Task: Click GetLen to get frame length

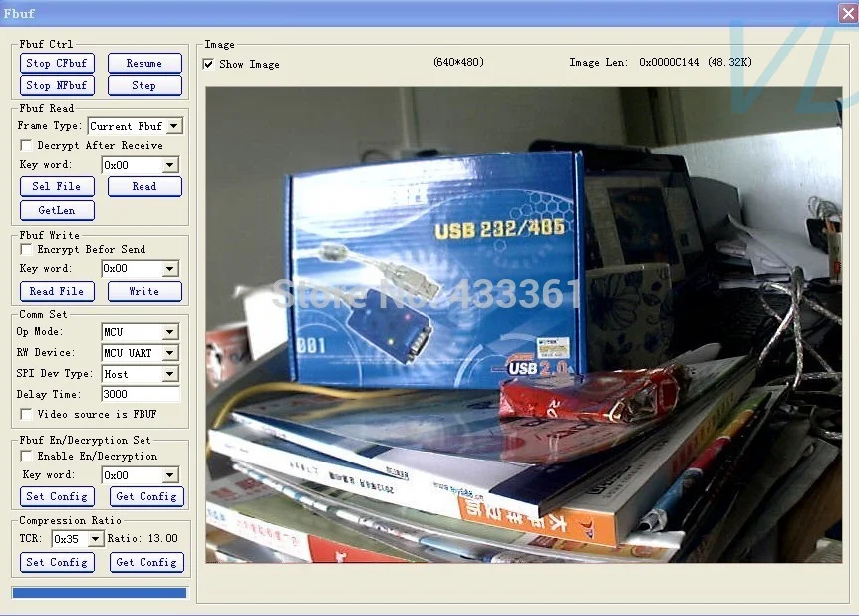Action: coord(56,210)
